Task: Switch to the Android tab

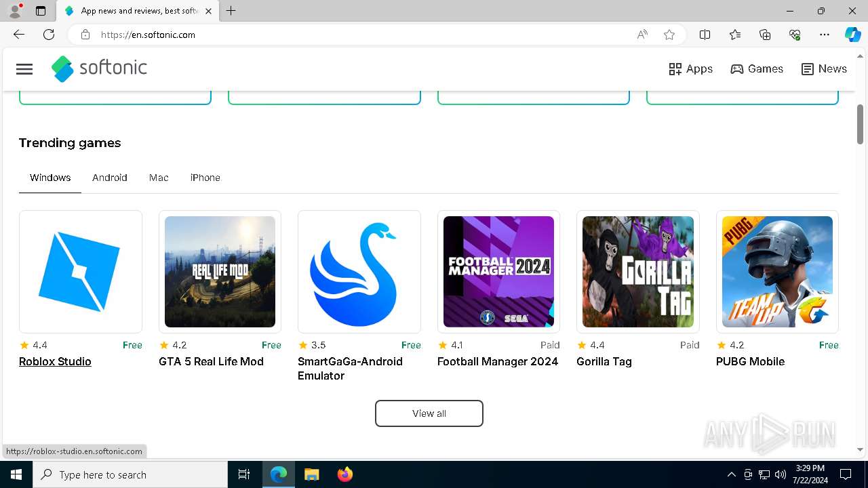Action: (110, 178)
